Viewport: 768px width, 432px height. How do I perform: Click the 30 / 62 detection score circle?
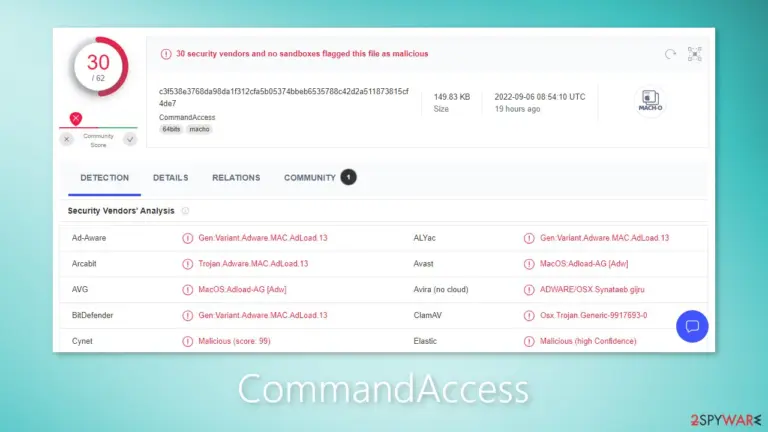98,67
